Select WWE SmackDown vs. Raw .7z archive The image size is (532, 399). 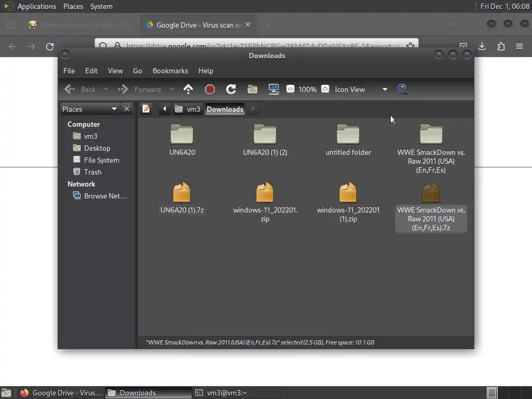(x=431, y=207)
